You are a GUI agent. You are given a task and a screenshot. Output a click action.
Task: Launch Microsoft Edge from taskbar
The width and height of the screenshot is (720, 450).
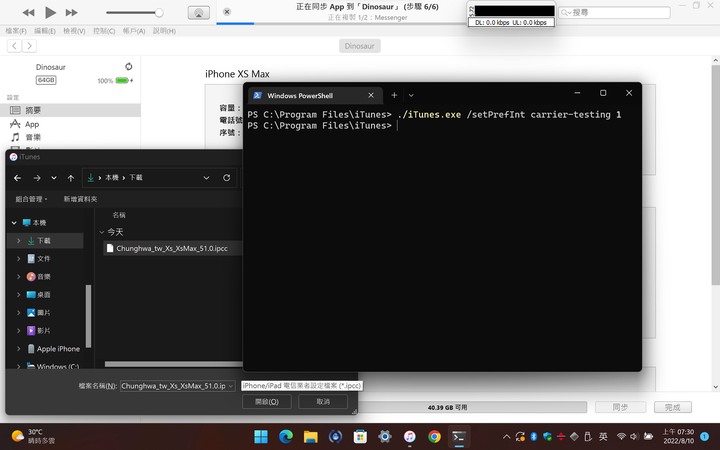[286, 437]
